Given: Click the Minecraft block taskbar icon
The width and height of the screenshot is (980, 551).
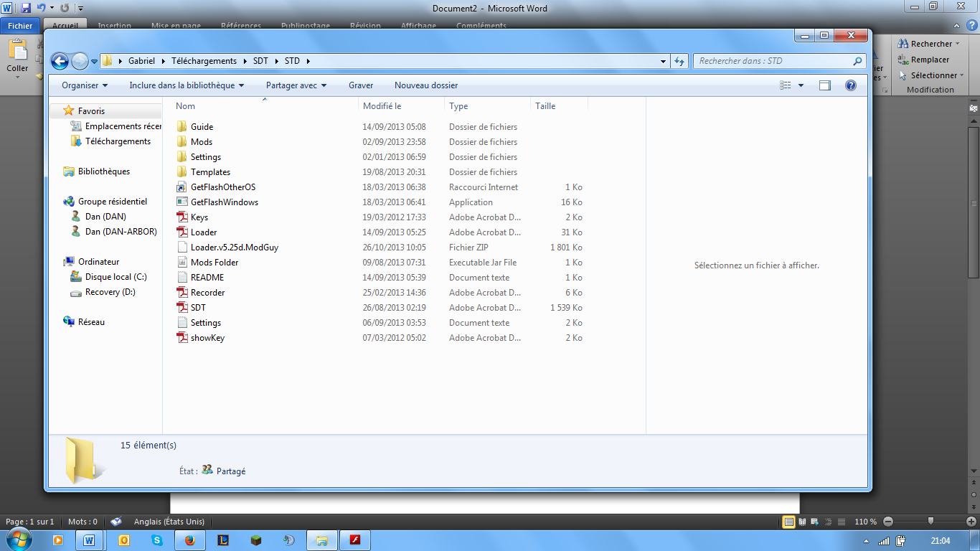Looking at the screenshot, I should pyautogui.click(x=256, y=540).
